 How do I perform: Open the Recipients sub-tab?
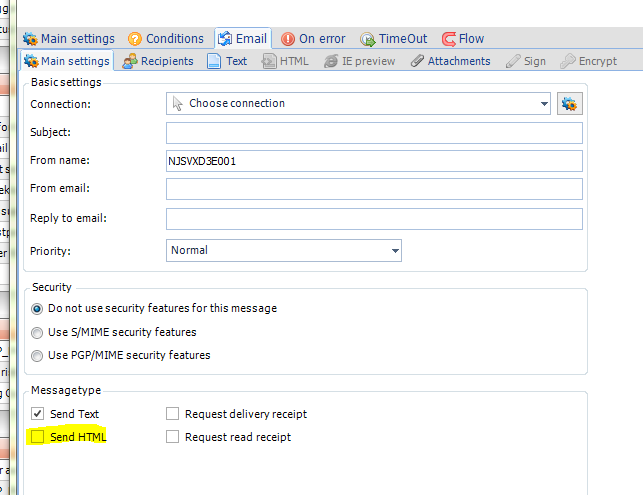(x=159, y=61)
